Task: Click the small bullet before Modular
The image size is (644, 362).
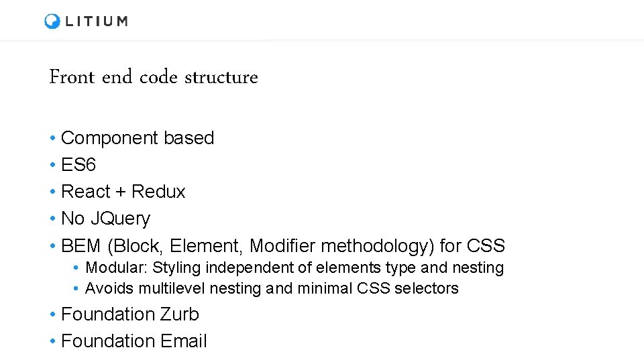Action: pos(78,269)
